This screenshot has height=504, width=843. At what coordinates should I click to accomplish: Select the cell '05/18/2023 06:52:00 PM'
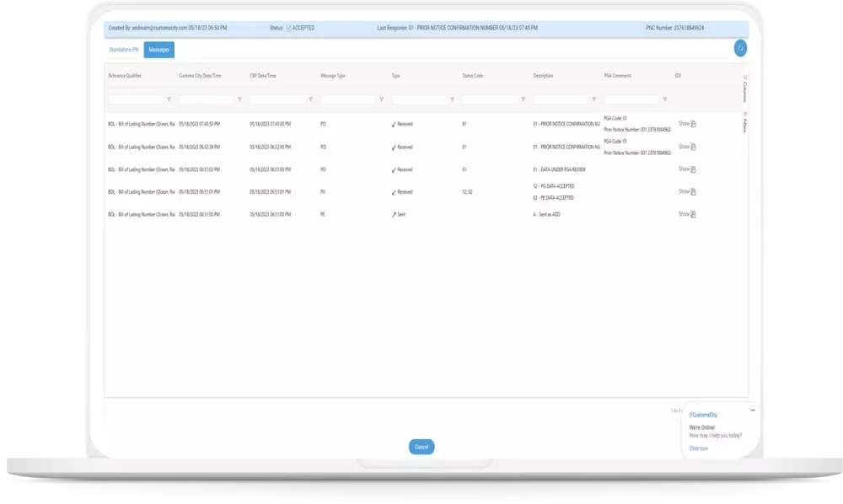[271, 147]
